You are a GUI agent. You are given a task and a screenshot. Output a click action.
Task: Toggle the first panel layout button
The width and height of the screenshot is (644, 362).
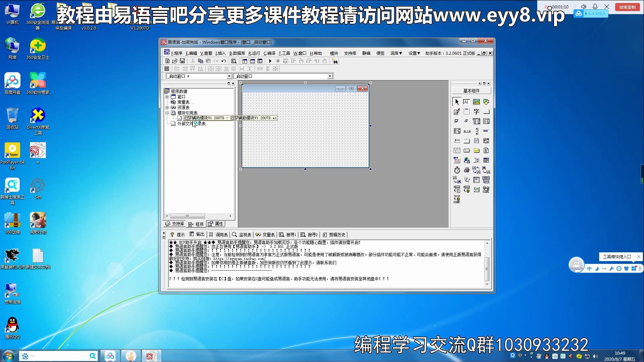pos(244,61)
